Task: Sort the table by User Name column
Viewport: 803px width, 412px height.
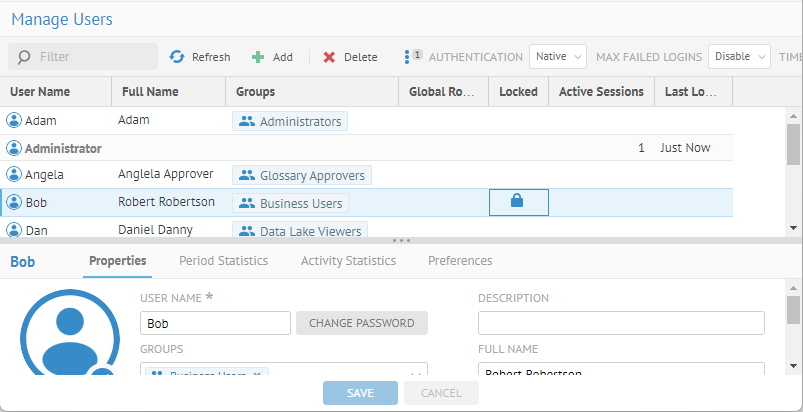Action: tap(40, 92)
